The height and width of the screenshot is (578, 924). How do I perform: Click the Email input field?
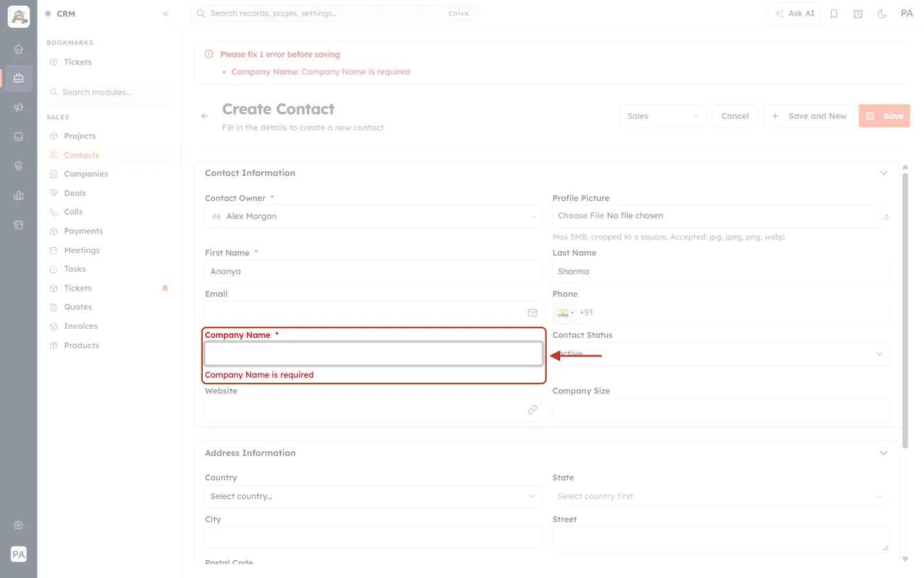[373, 313]
